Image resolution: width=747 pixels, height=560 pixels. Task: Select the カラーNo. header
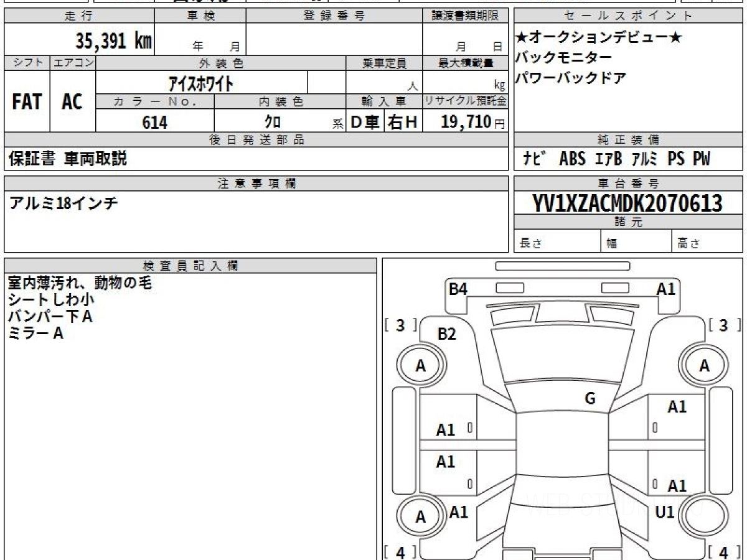[x=155, y=101]
